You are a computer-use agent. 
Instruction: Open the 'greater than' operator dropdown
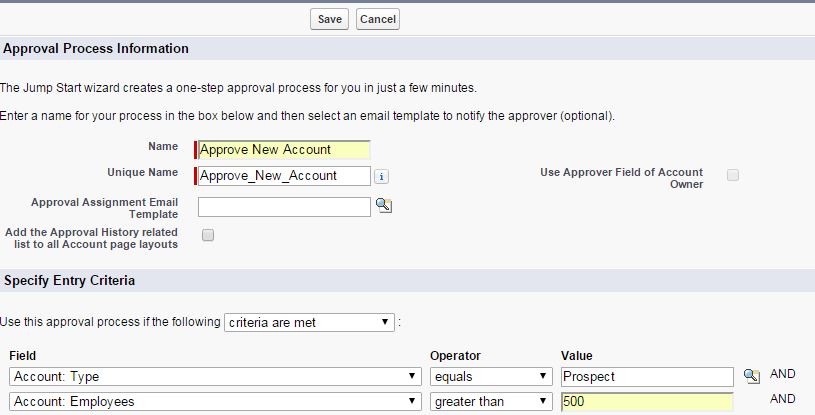pyautogui.click(x=490, y=401)
